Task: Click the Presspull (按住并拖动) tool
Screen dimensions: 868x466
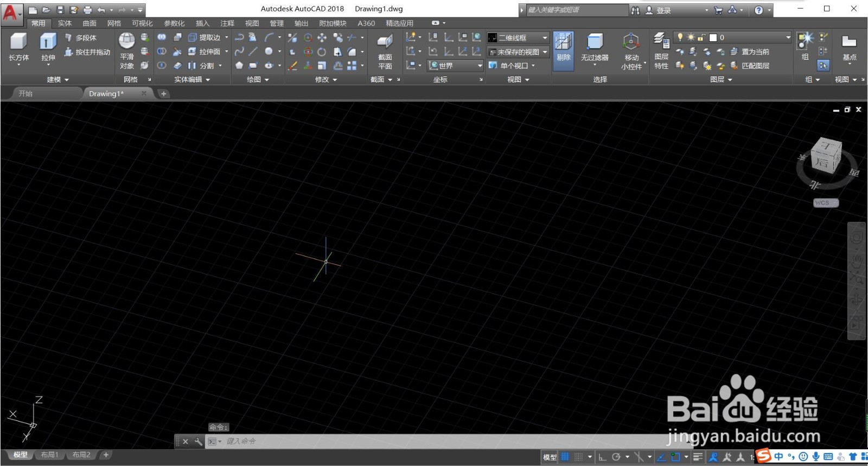Action: (x=87, y=52)
